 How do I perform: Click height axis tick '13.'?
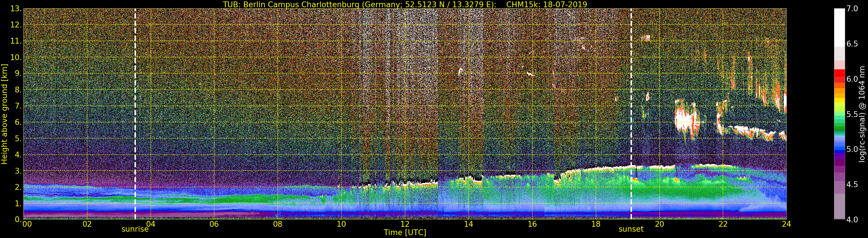(x=16, y=9)
